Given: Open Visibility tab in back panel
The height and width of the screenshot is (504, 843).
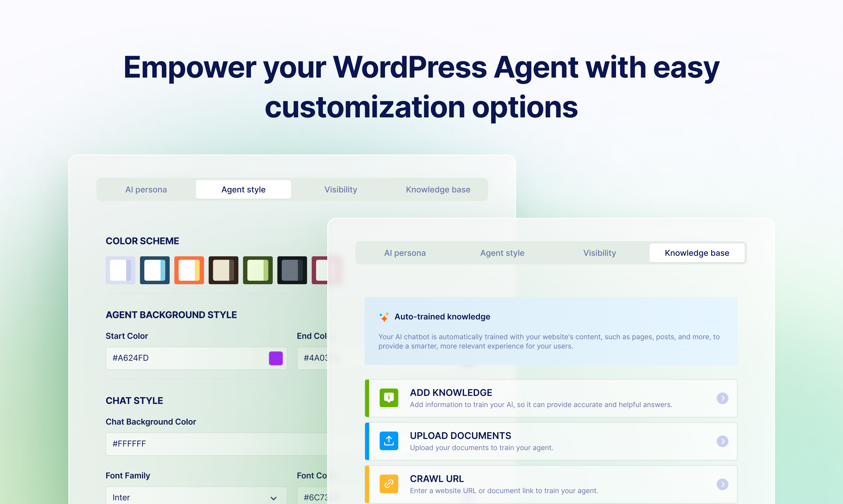Looking at the screenshot, I should [341, 190].
